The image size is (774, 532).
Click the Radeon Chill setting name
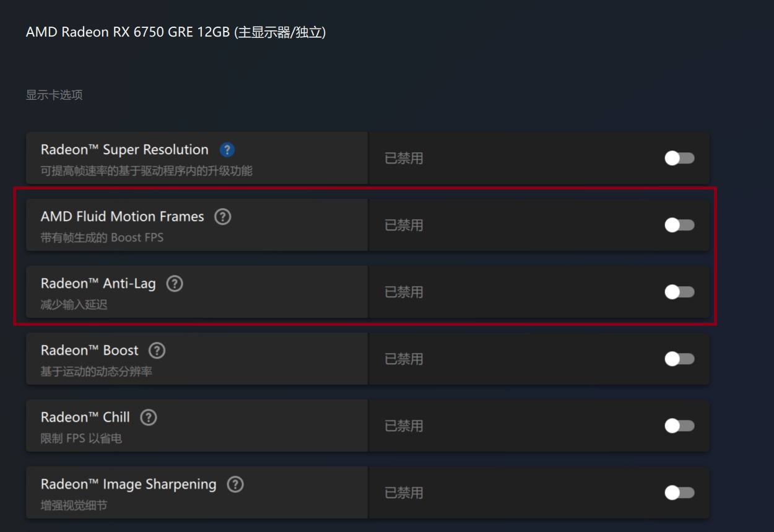click(85, 417)
